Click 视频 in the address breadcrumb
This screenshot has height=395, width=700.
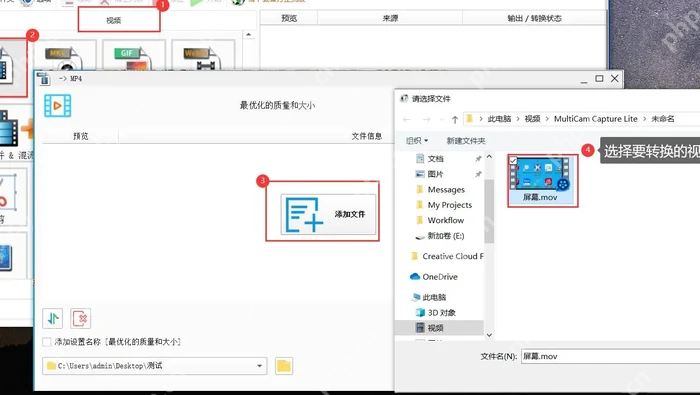point(532,119)
